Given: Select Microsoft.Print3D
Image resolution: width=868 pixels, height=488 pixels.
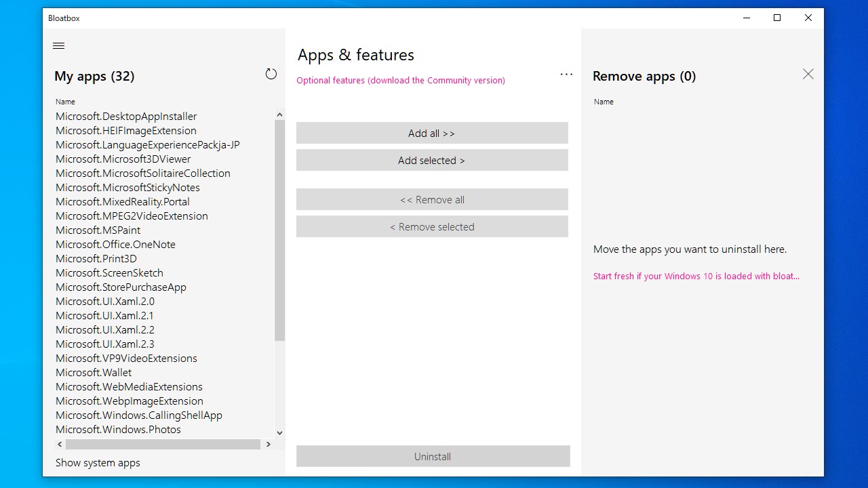Looking at the screenshot, I should click(x=96, y=259).
